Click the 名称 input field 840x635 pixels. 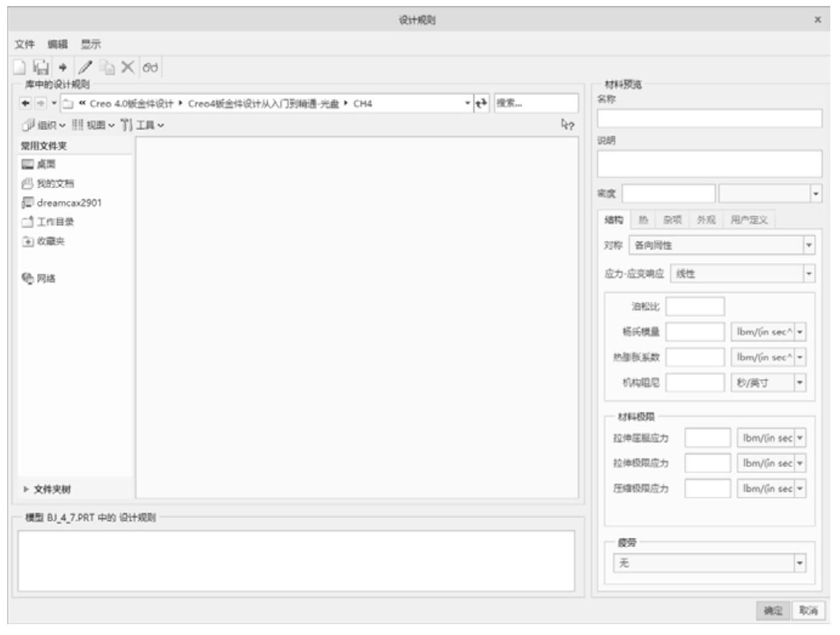(x=709, y=118)
